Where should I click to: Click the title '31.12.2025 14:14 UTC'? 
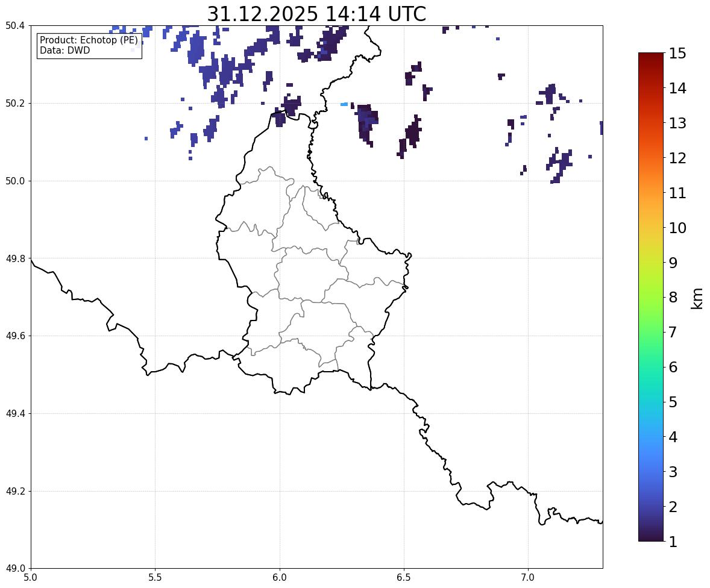pos(316,14)
